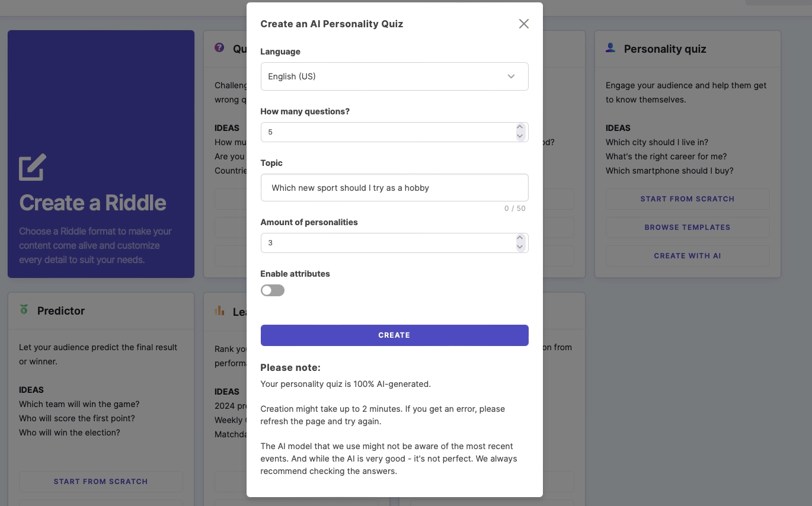Screen dimensions: 812x506
Task: Click the CREATE button
Action: [x=394, y=335]
